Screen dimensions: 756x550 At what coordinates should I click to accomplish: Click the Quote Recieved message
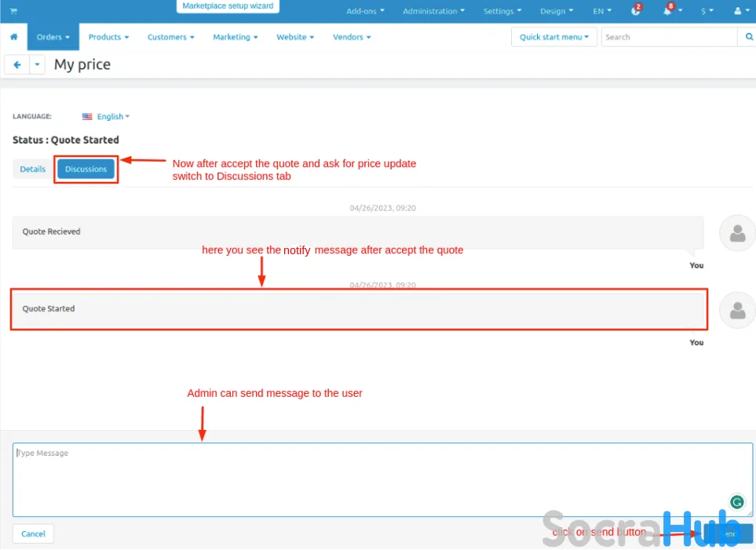[x=358, y=232]
